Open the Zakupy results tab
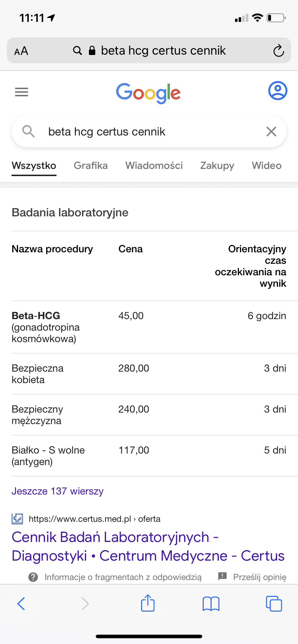The width and height of the screenshot is (298, 644). tap(217, 165)
